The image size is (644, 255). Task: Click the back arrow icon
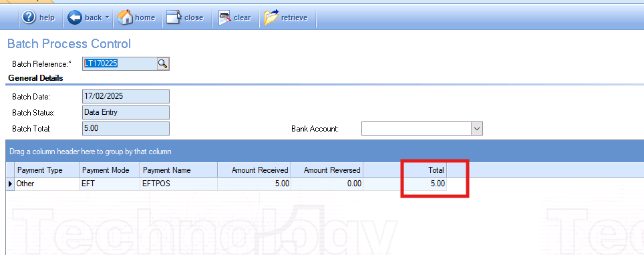pyautogui.click(x=75, y=17)
